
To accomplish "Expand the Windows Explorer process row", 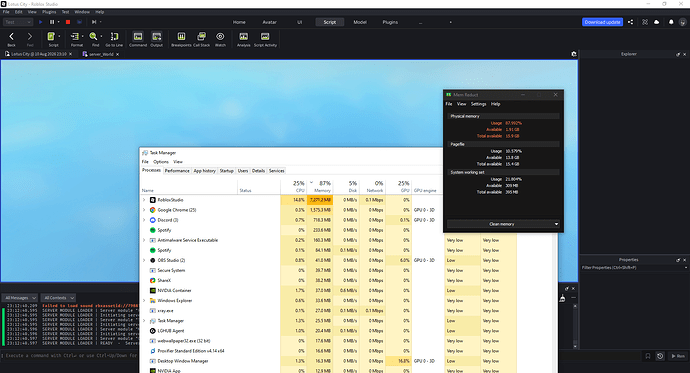I will [x=144, y=300].
